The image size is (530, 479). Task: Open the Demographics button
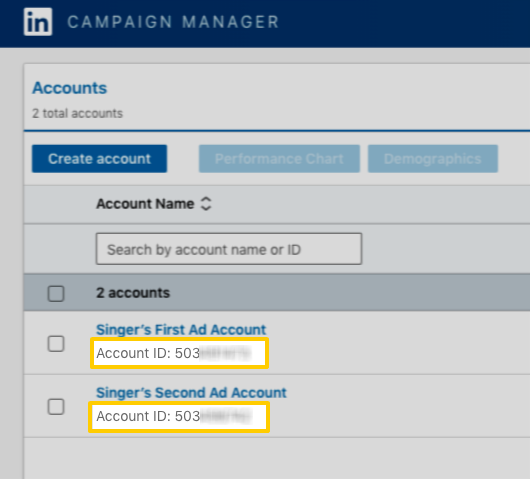click(x=433, y=159)
